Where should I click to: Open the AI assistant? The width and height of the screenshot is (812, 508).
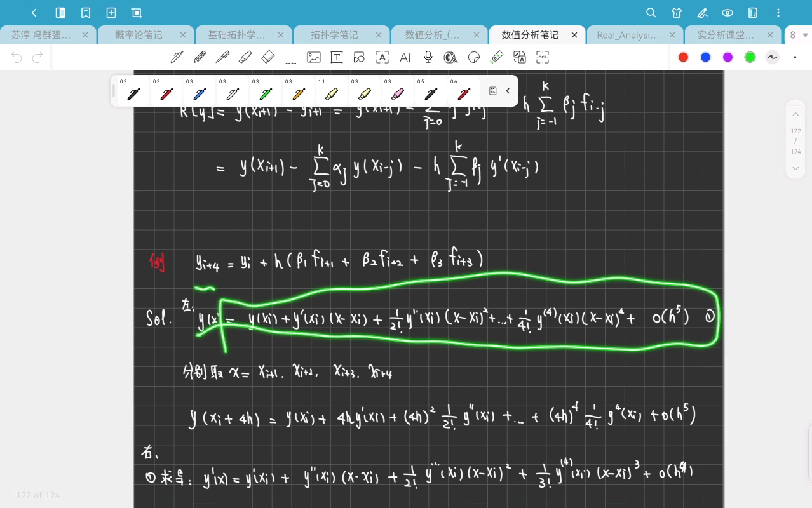(x=405, y=57)
